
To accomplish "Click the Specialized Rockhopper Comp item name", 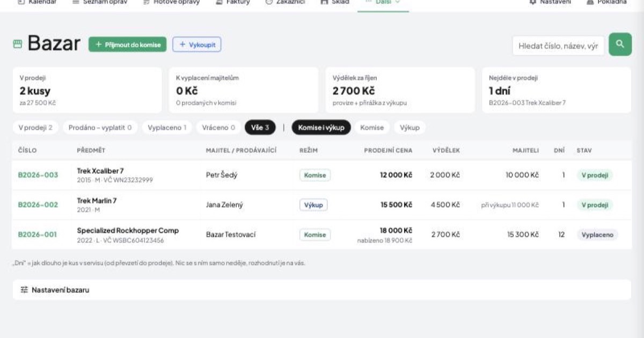I will point(128,230).
